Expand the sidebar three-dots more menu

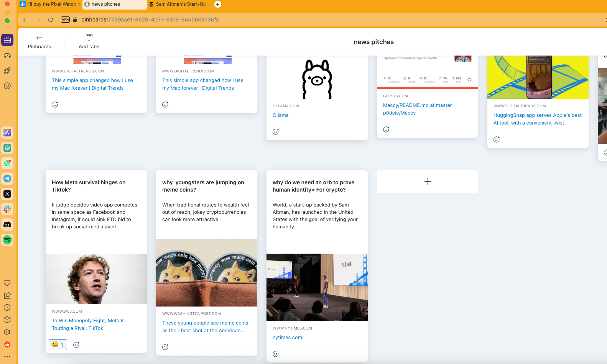(x=7, y=357)
